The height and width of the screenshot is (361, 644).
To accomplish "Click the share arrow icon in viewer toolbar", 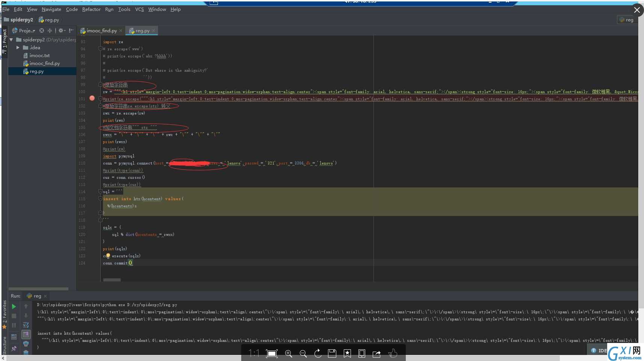I will click(x=376, y=353).
